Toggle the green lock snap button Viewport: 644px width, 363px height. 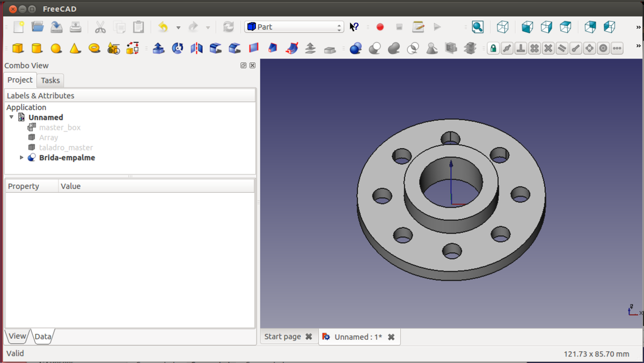493,48
